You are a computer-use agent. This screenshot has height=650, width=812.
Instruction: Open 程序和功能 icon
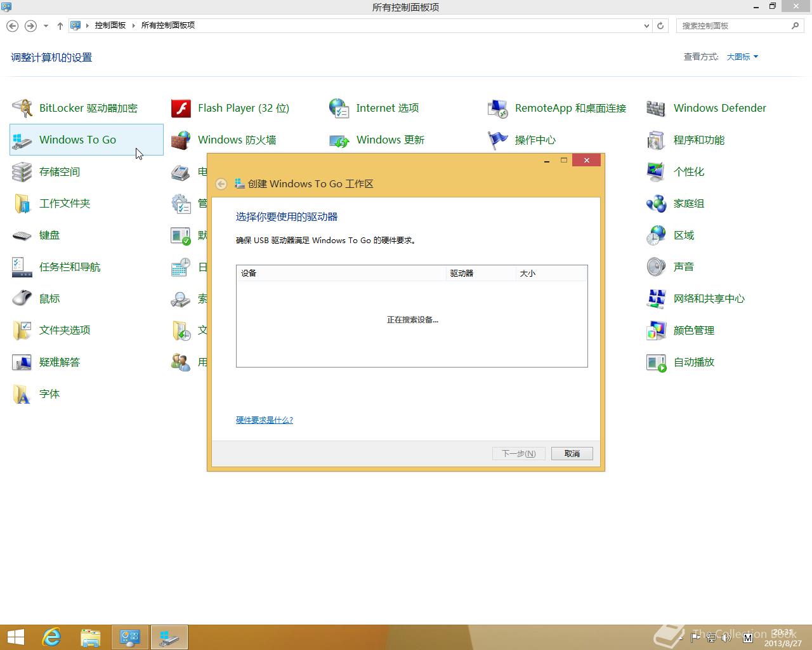pyautogui.click(x=657, y=140)
